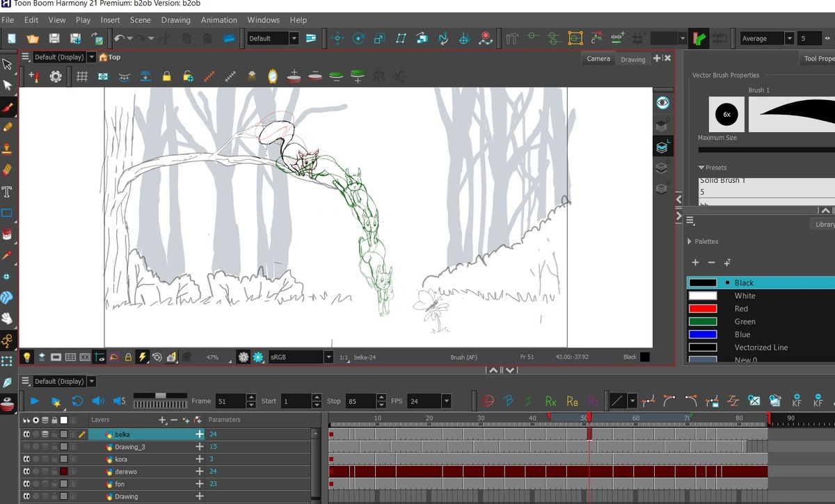Play the animation in Timeline

34,401
